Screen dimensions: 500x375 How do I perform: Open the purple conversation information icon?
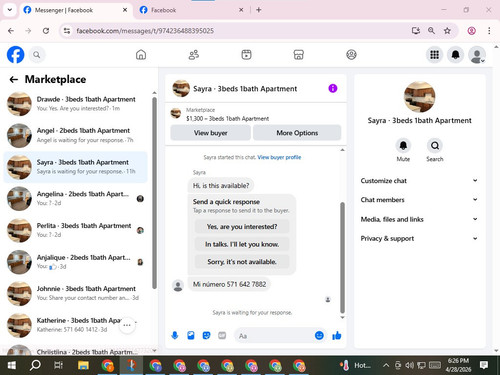click(333, 88)
